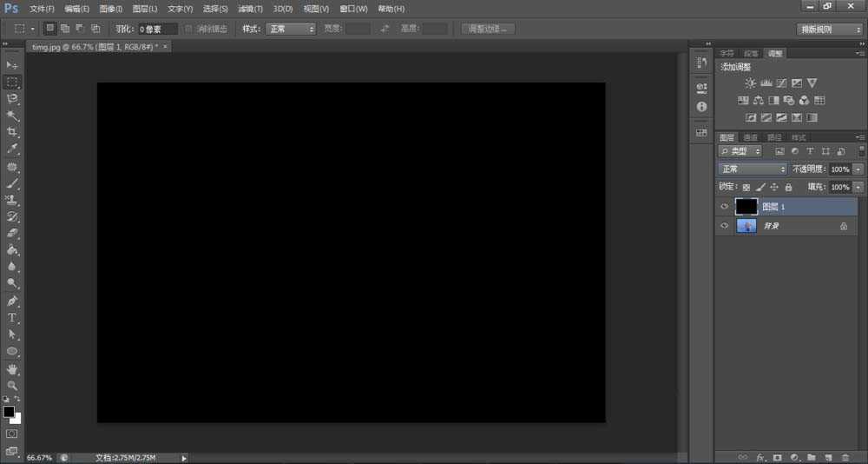This screenshot has height=464, width=868.
Task: Toggle the lock all icon in Layers panel
Action: 788,187
